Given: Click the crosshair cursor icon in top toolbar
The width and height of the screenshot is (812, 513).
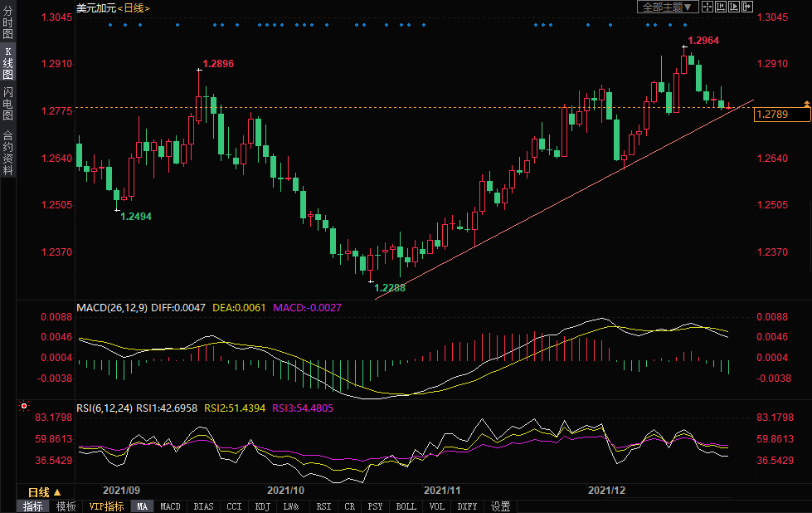Looking at the screenshot, I should [707, 7].
